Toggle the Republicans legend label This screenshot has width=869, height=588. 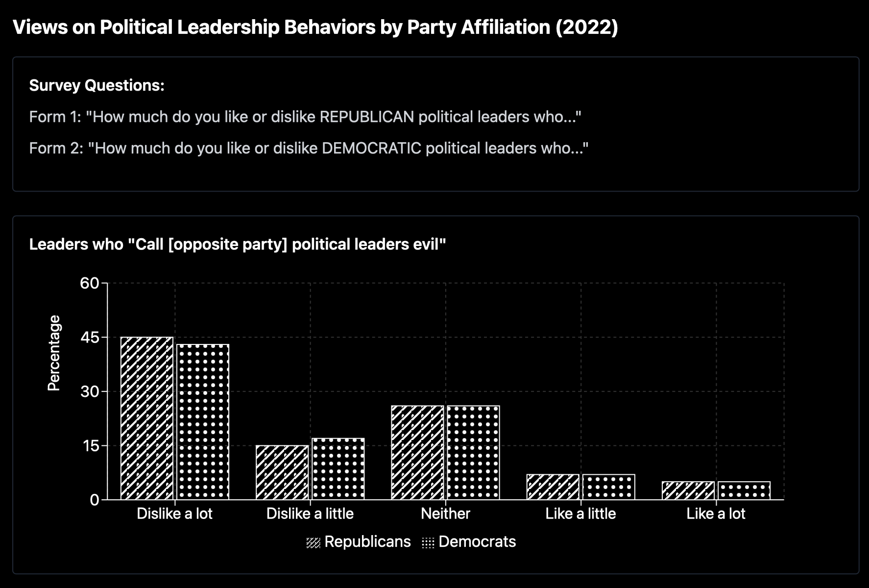367,541
